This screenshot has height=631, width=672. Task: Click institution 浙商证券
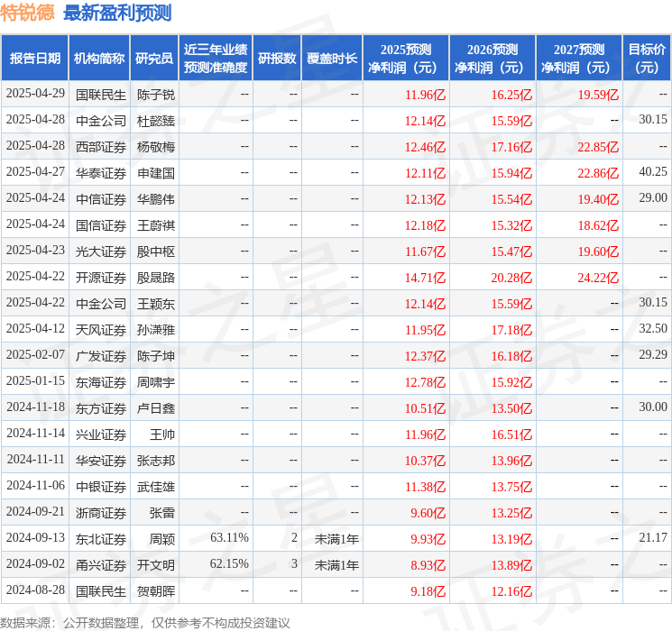(x=101, y=513)
